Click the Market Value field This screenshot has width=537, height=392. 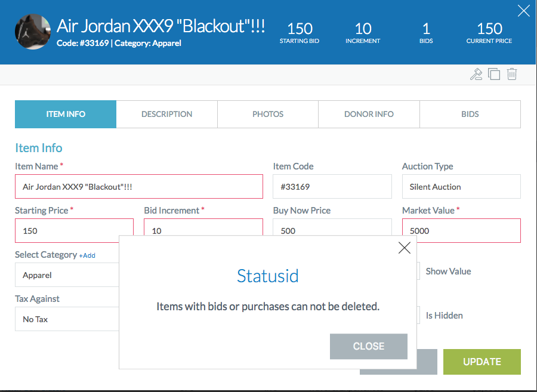pyautogui.click(x=461, y=230)
